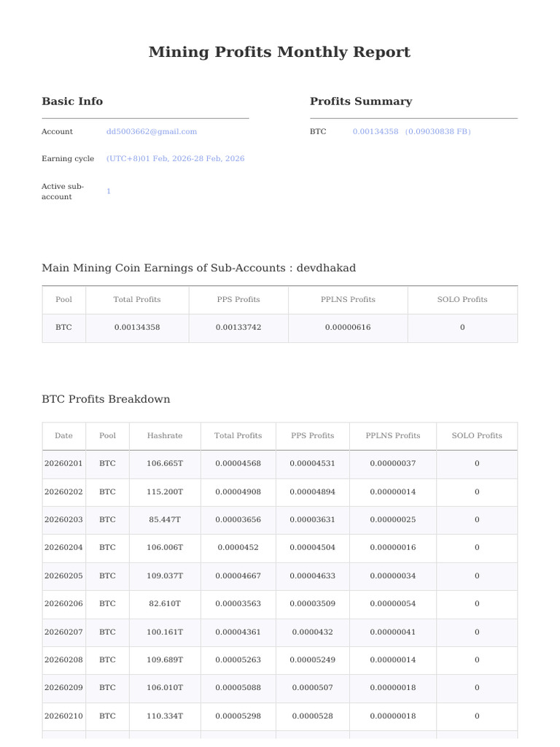Click the active sub-account value 1

109,192
